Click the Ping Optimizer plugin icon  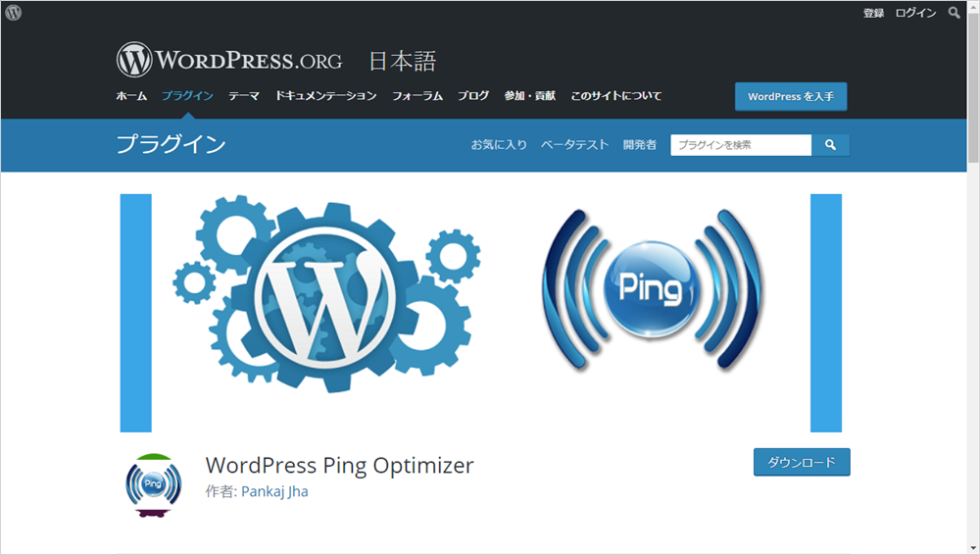(154, 485)
